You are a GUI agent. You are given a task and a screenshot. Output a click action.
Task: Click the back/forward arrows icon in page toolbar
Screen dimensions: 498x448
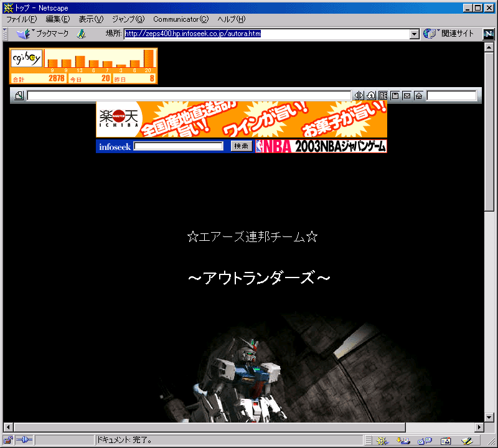359,95
